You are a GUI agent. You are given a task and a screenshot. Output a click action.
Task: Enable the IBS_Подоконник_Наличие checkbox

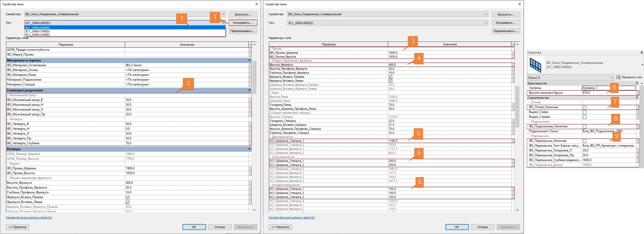tap(584, 127)
